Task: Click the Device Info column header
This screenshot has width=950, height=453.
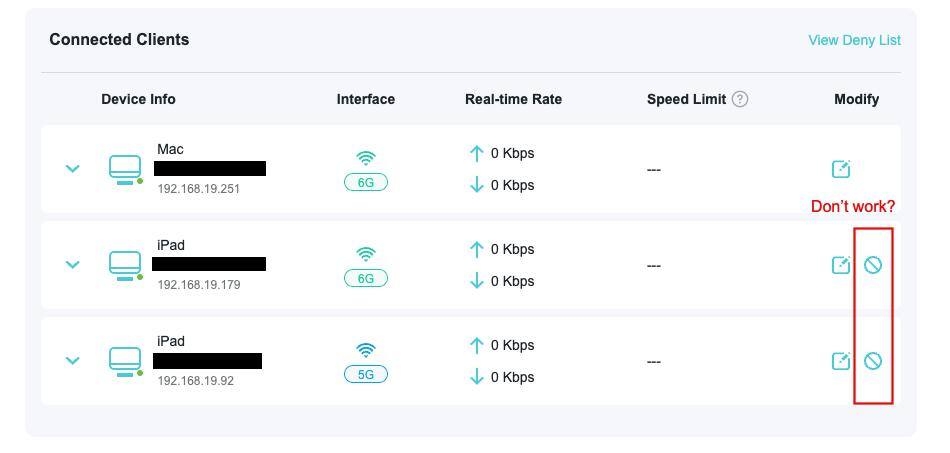Action: click(x=138, y=99)
